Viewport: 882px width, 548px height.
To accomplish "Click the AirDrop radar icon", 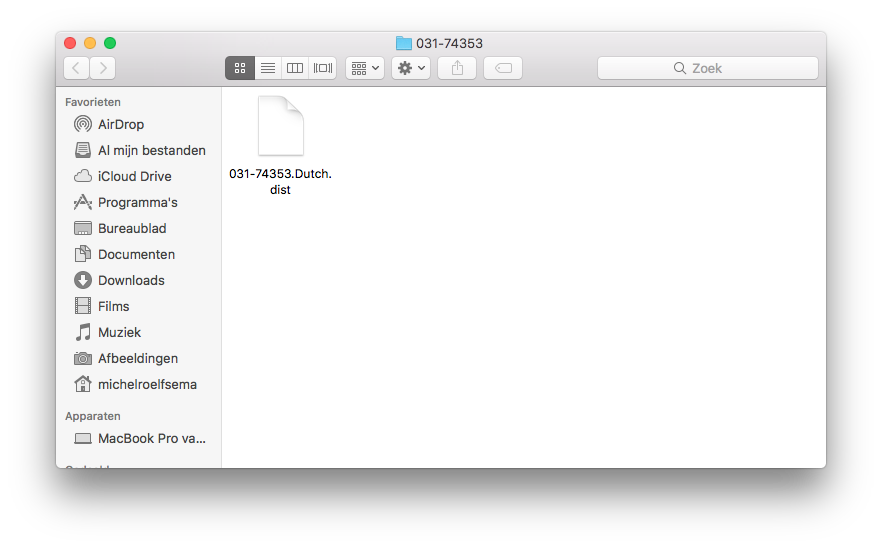I will tap(83, 124).
